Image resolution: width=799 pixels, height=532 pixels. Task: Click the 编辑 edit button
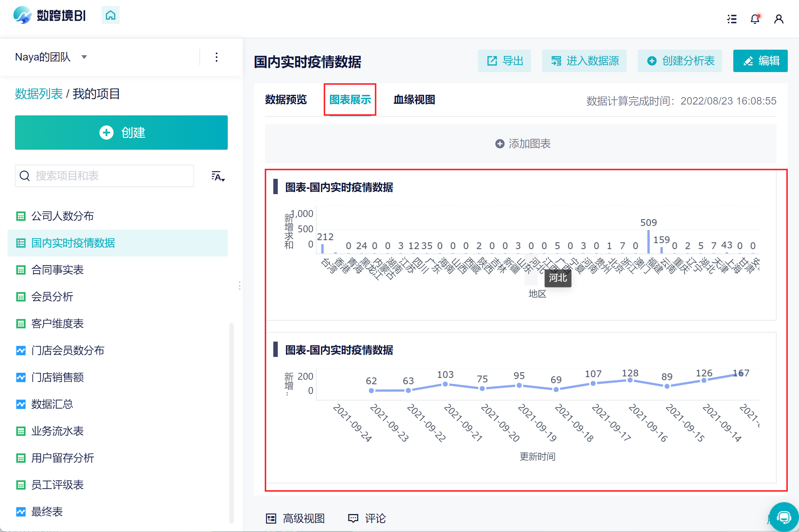pyautogui.click(x=761, y=61)
